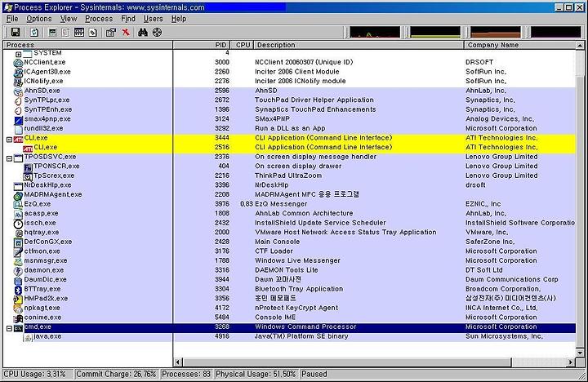
Task: Open the Process menu
Action: [x=99, y=19]
